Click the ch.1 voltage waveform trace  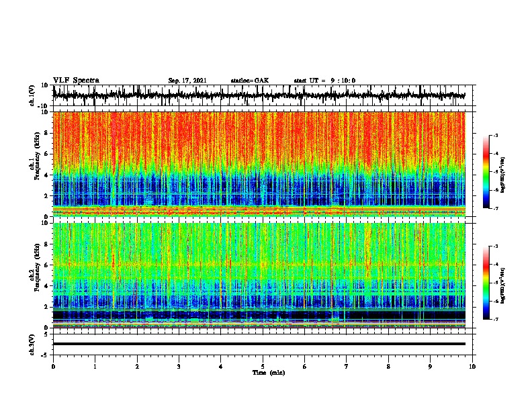259,95
